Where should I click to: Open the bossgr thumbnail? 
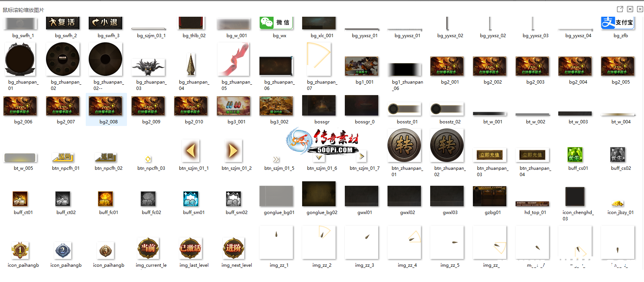(319, 105)
